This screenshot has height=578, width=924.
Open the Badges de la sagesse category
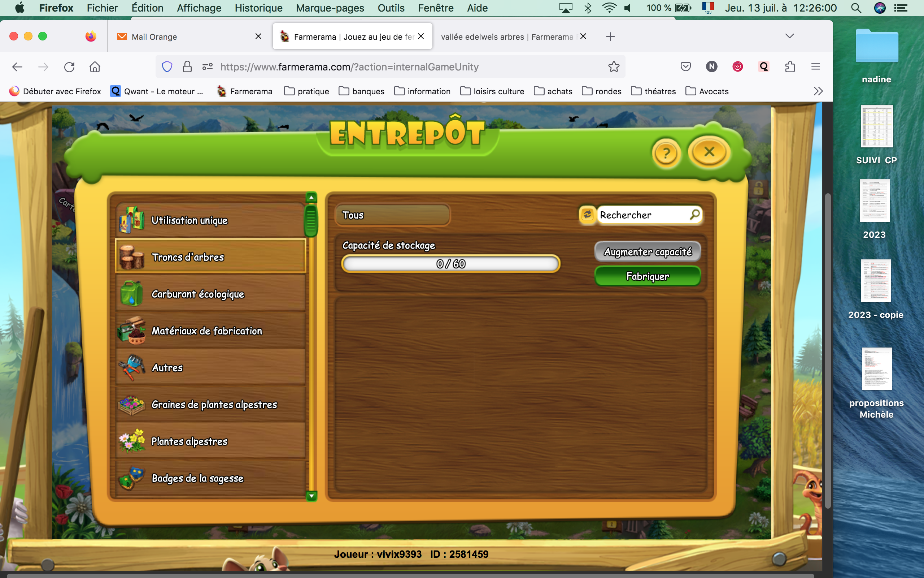pyautogui.click(x=210, y=478)
